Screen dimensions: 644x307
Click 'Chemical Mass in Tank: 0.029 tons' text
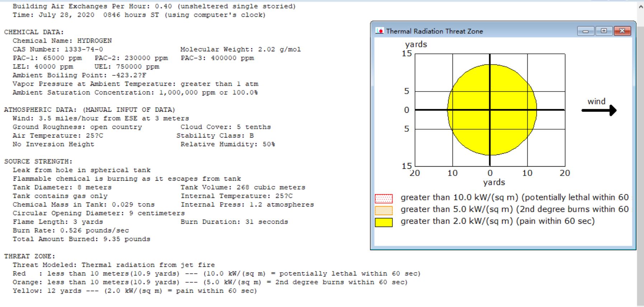point(84,204)
